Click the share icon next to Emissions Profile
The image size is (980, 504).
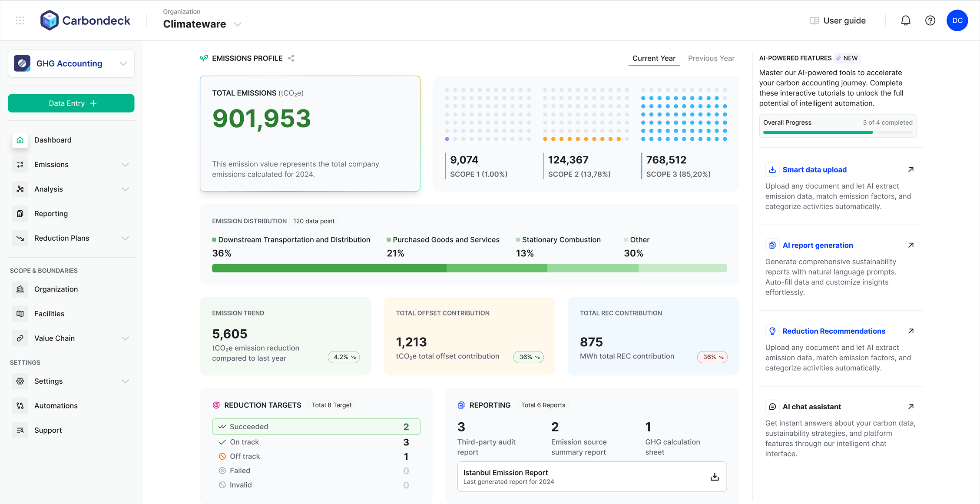(x=291, y=58)
